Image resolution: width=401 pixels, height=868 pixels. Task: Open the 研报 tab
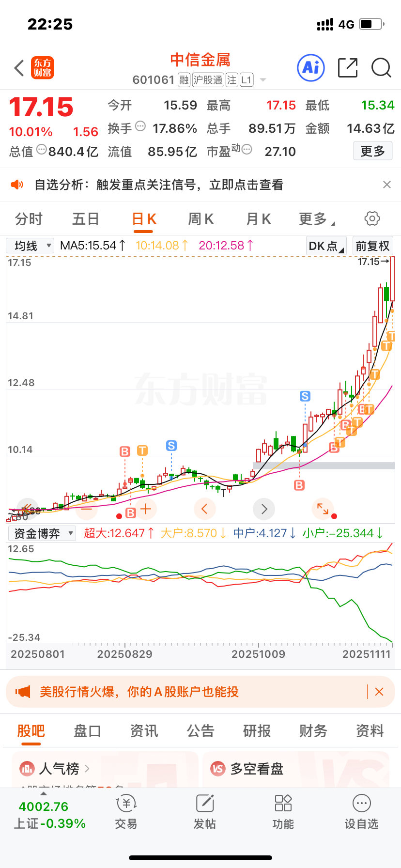pyautogui.click(x=257, y=731)
